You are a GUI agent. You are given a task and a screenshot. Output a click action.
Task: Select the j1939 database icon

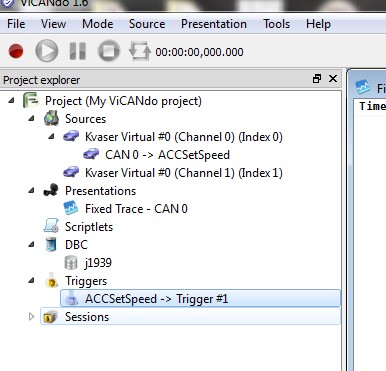(71, 263)
